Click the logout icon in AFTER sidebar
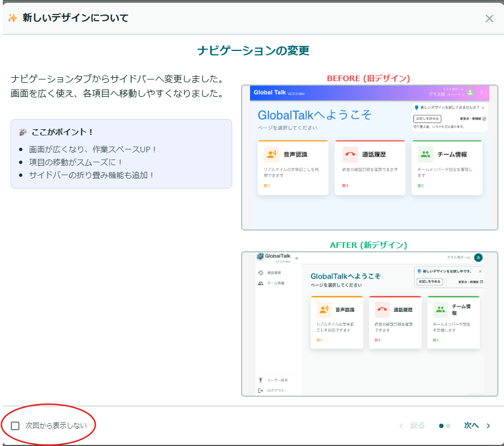The width and height of the screenshot is (504, 446). click(x=261, y=390)
